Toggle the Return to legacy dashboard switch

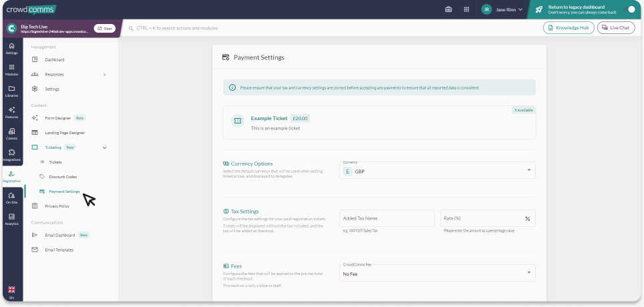pyautogui.click(x=627, y=9)
